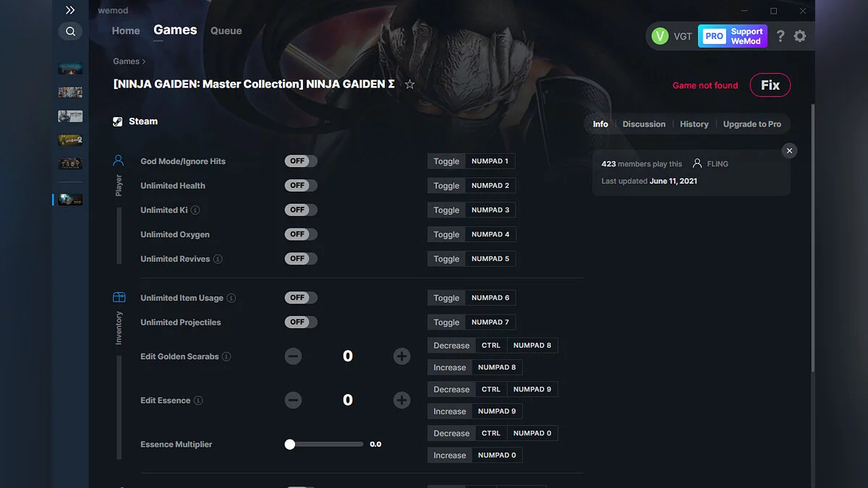Click Decrease hotkey CTRL NUMPAD 0
Screen dimensions: 868x488
[x=493, y=434]
